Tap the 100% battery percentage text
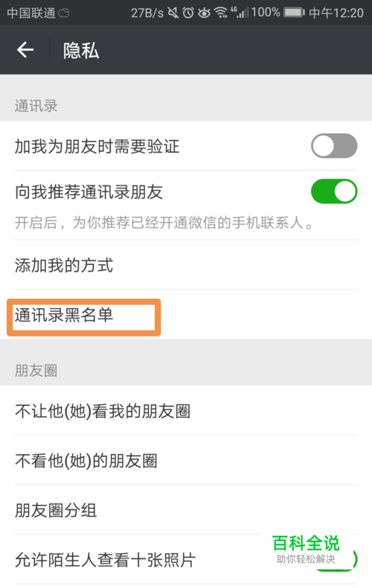 tap(266, 13)
